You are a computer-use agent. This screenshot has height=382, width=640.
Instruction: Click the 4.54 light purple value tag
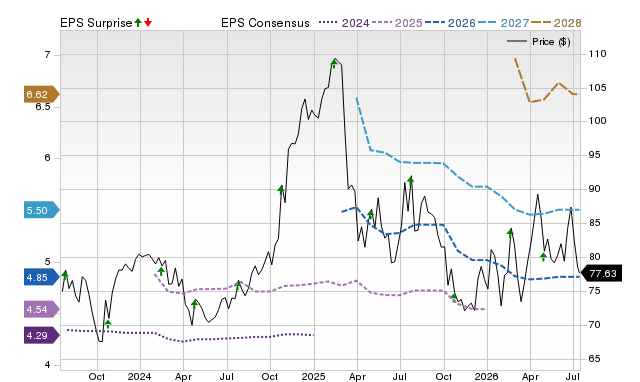click(x=41, y=309)
